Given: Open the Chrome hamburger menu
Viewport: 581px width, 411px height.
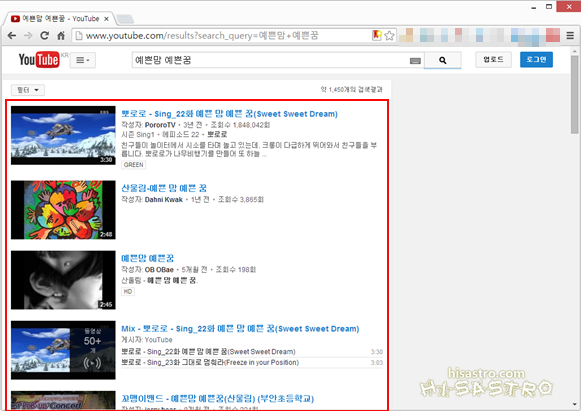Looking at the screenshot, I should [570, 36].
